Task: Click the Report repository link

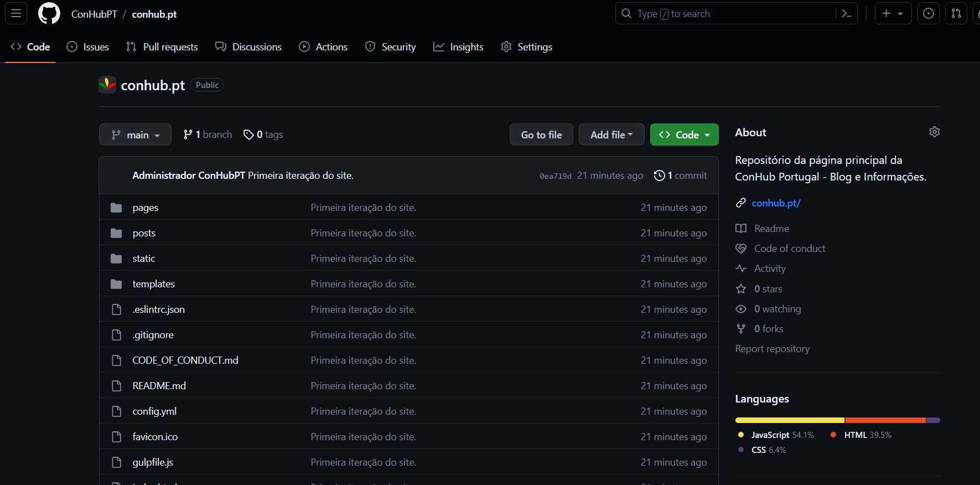Action: tap(772, 349)
